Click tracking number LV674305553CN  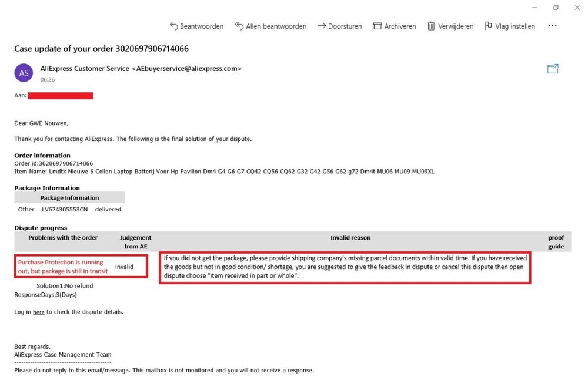coord(65,210)
